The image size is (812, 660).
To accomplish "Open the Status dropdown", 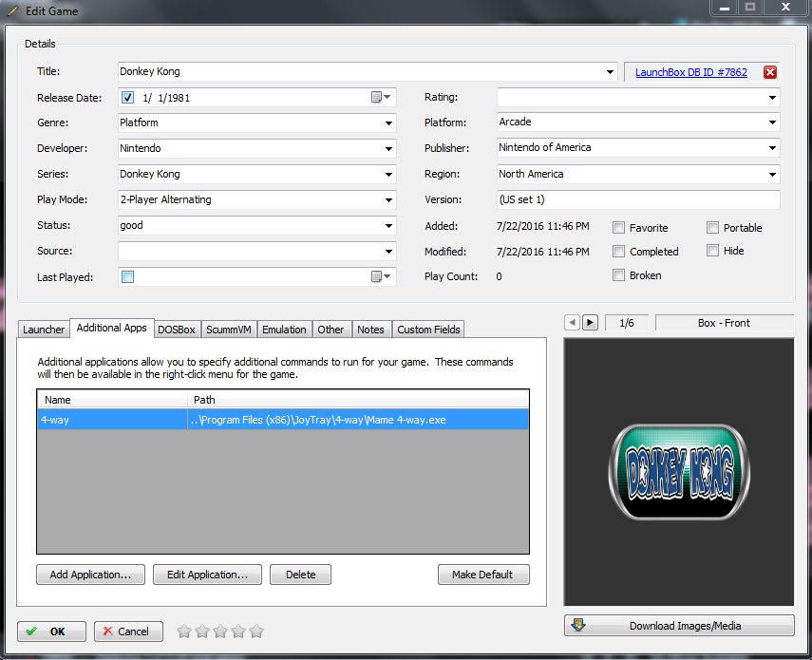I will [388, 226].
